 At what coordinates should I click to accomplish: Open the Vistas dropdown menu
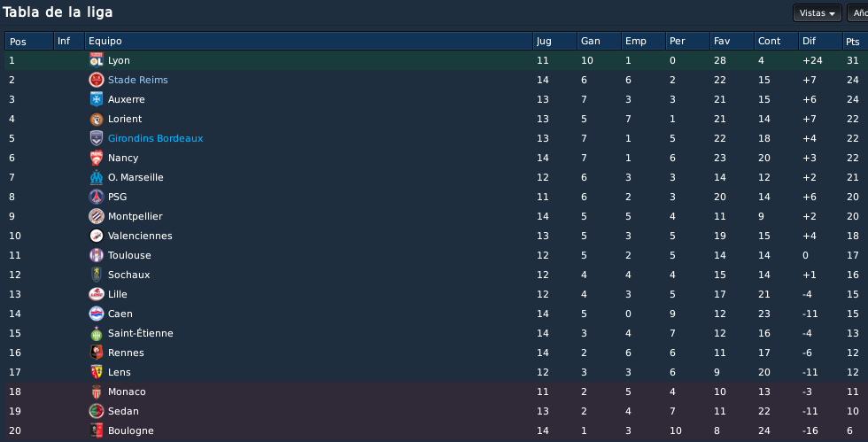pos(817,12)
